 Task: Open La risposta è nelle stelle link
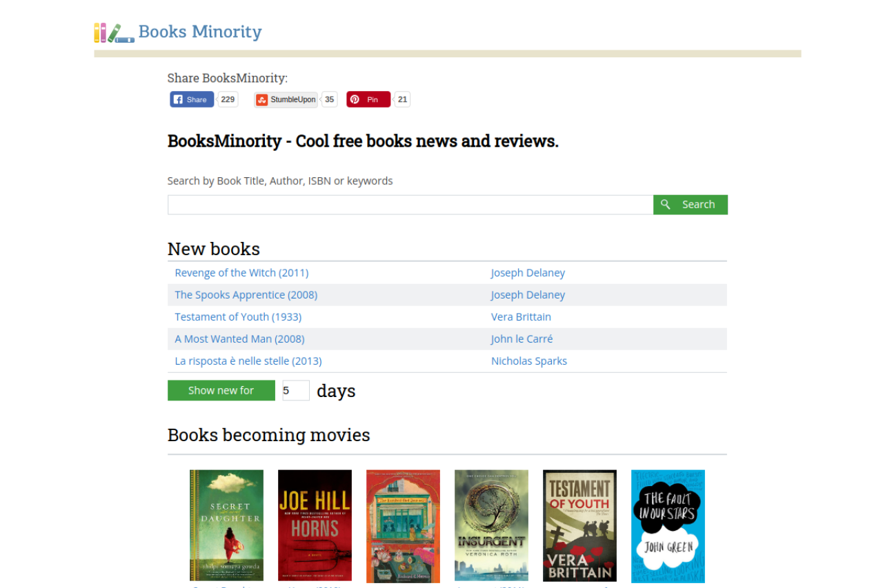tap(248, 361)
